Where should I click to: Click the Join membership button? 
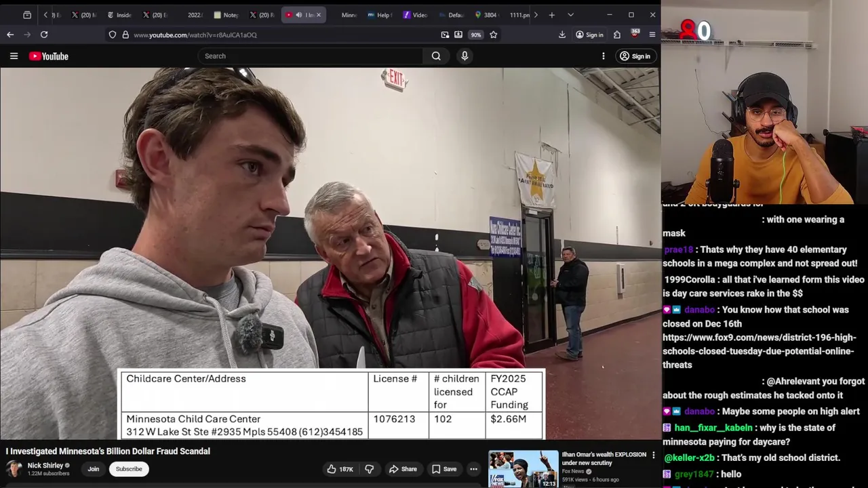pos(94,469)
